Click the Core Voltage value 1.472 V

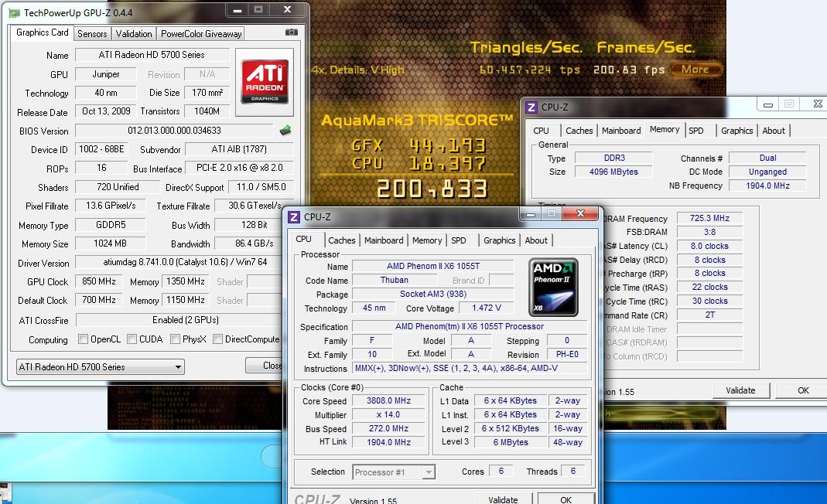click(x=487, y=308)
